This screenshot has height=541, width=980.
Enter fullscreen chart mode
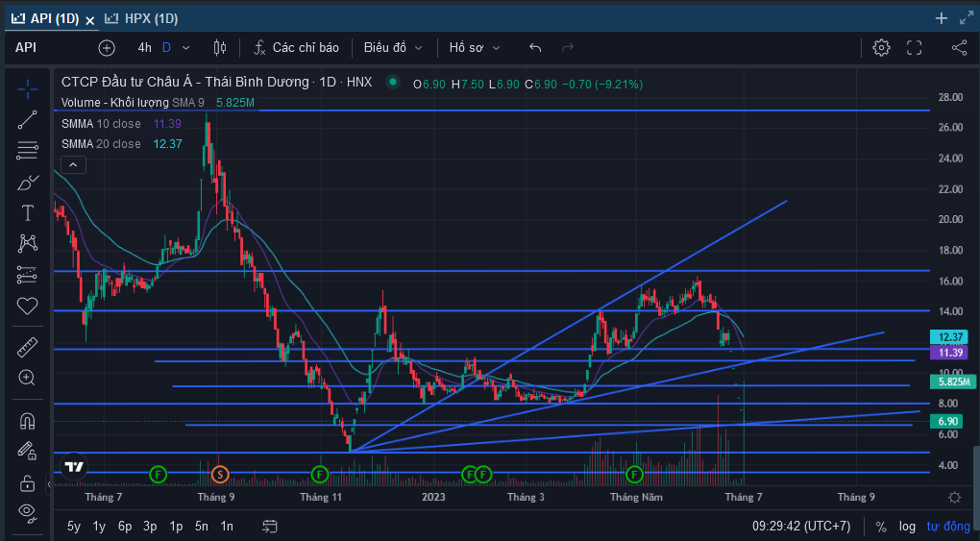coord(915,47)
